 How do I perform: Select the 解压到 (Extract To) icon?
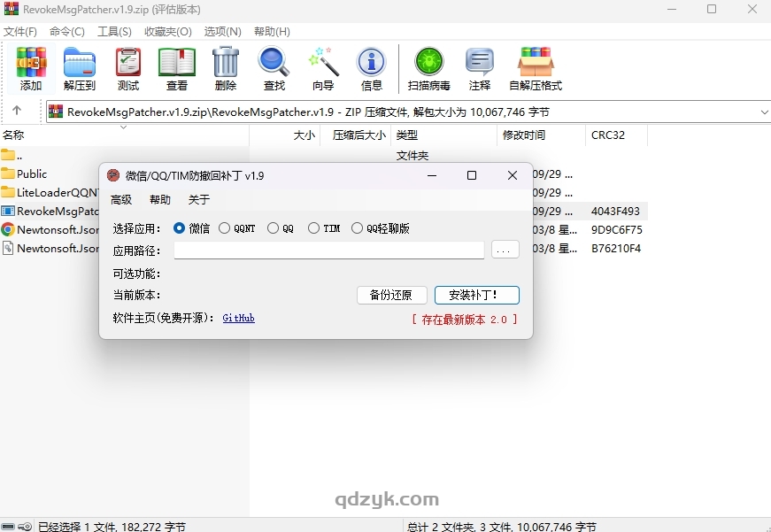tap(79, 68)
